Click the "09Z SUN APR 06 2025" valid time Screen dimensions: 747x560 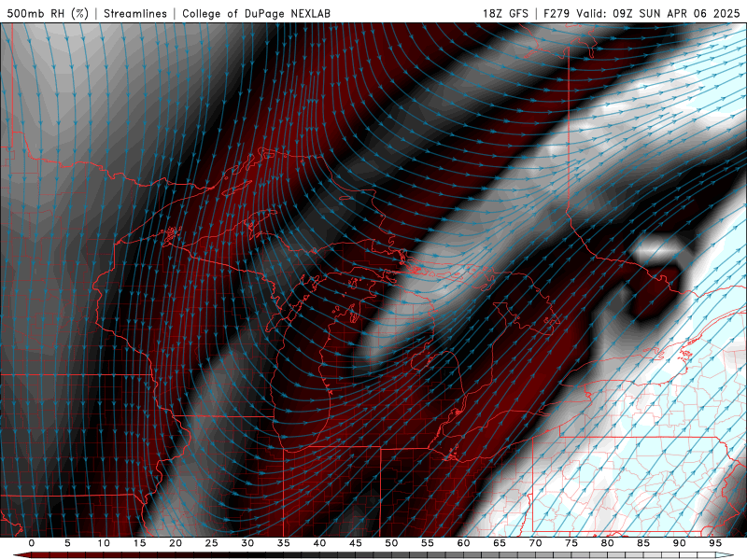[x=676, y=13]
